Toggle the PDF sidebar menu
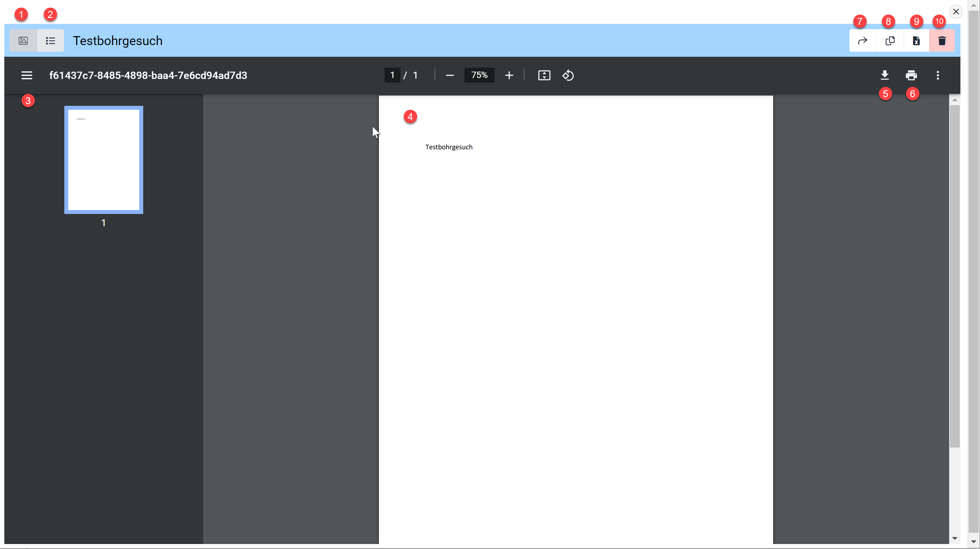980x549 pixels. coord(27,75)
